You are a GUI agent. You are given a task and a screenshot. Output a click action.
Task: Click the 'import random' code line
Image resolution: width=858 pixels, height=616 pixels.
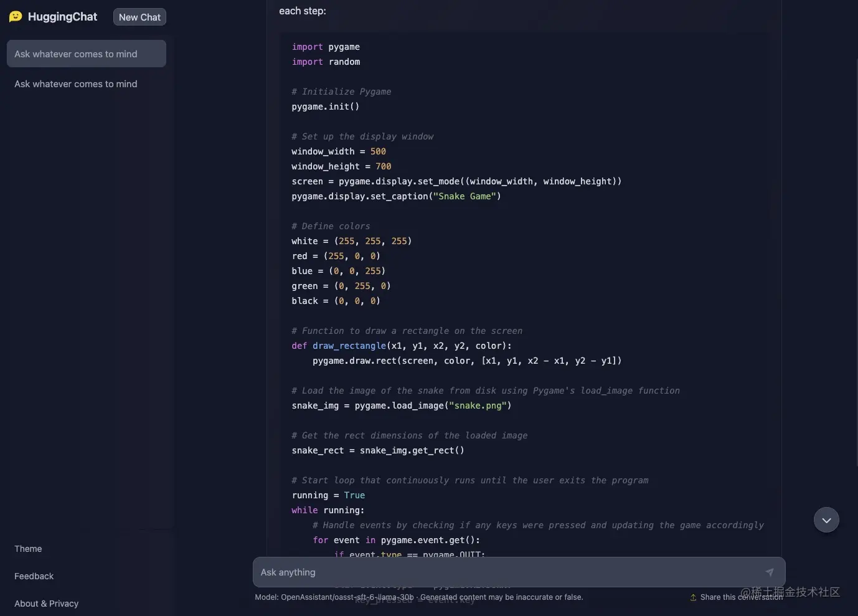click(x=326, y=62)
